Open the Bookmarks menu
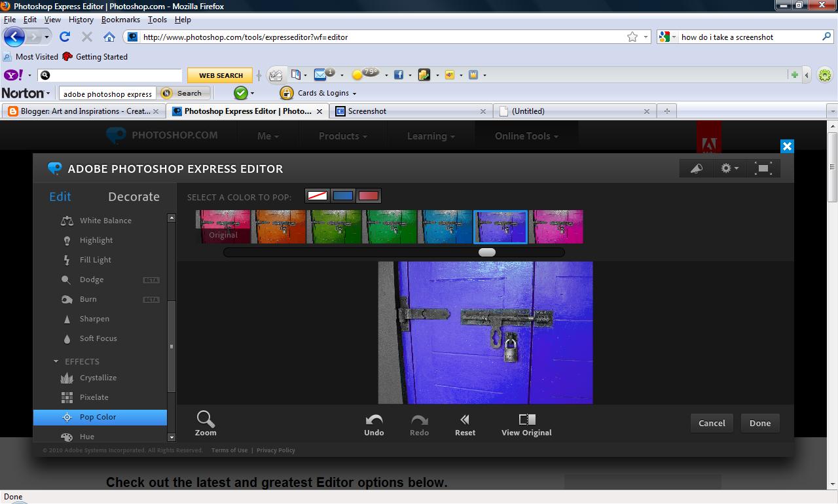The height and width of the screenshot is (504, 838). click(x=120, y=20)
